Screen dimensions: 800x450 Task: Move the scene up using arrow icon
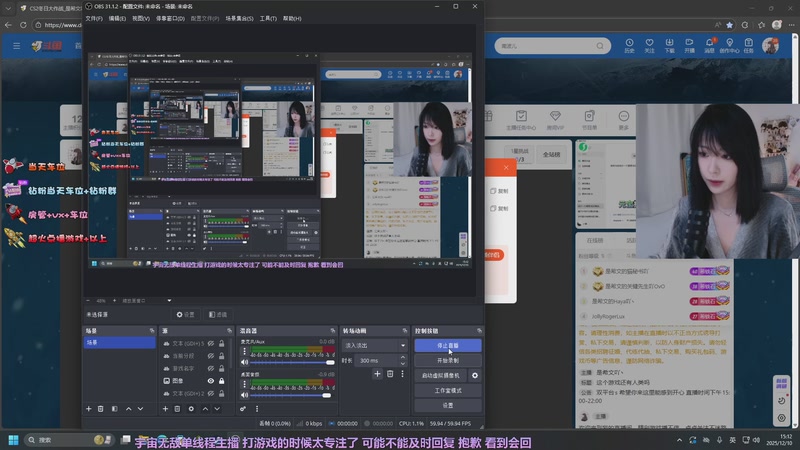click(x=129, y=409)
